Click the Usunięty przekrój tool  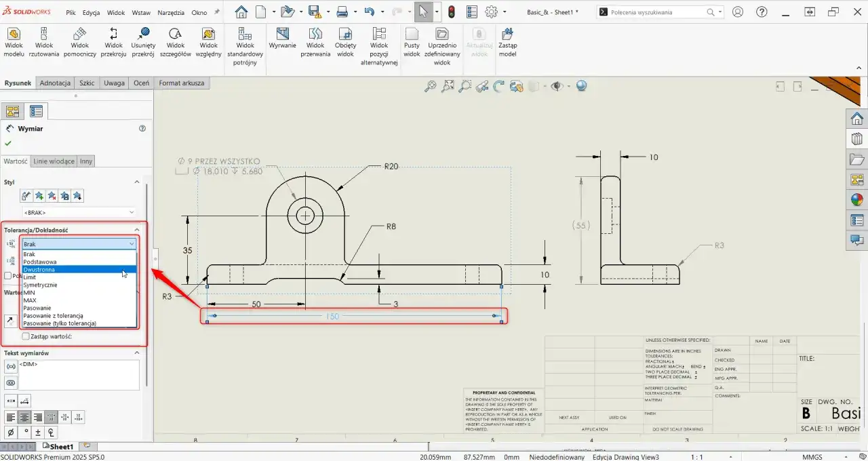click(143, 42)
